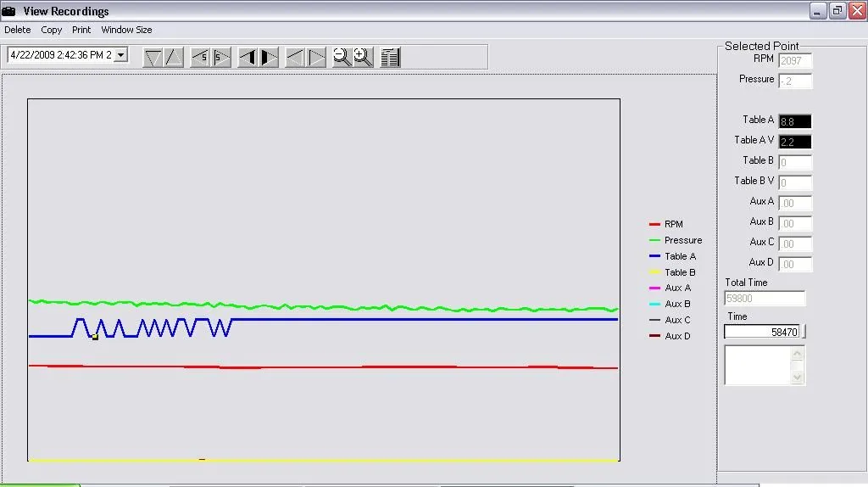The image size is (868, 487).
Task: Click the yellow selected point marker on graph
Action: [x=95, y=337]
